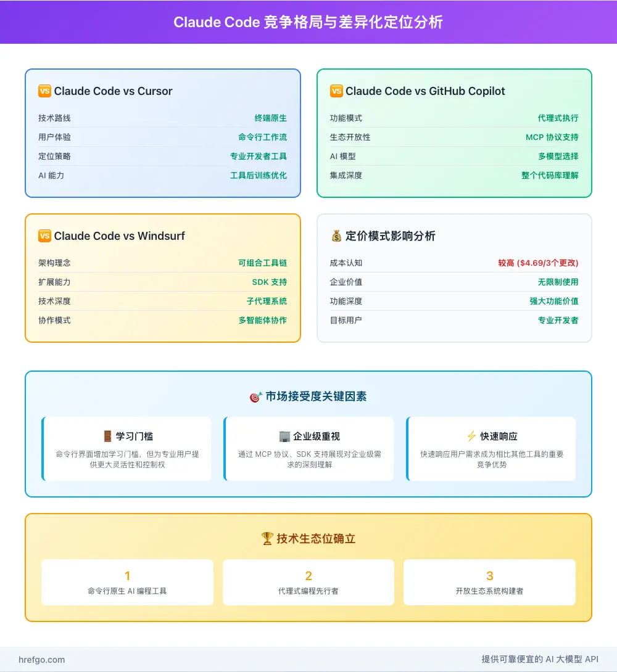617x672 pixels.
Task: Click the trophy icon beside 技术生态位确立
Action: (x=267, y=538)
